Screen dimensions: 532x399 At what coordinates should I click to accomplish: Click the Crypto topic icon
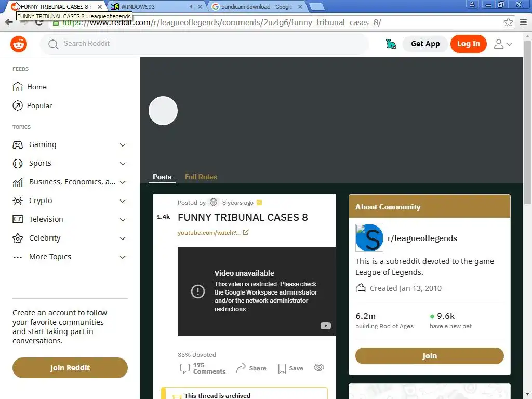(x=18, y=201)
